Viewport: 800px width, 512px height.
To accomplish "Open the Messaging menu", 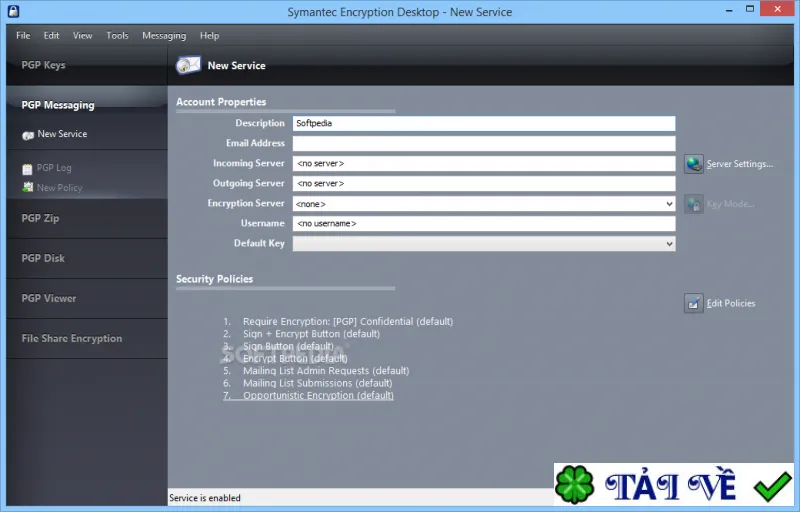I will click(x=164, y=36).
